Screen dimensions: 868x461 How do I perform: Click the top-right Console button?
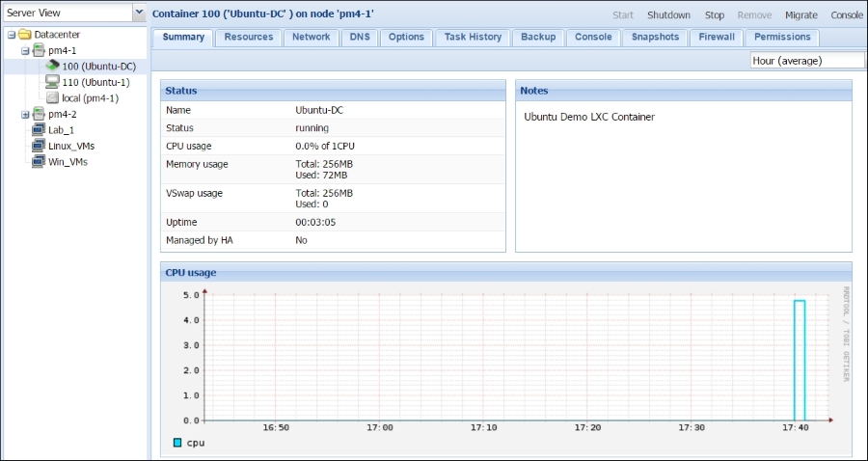(847, 15)
